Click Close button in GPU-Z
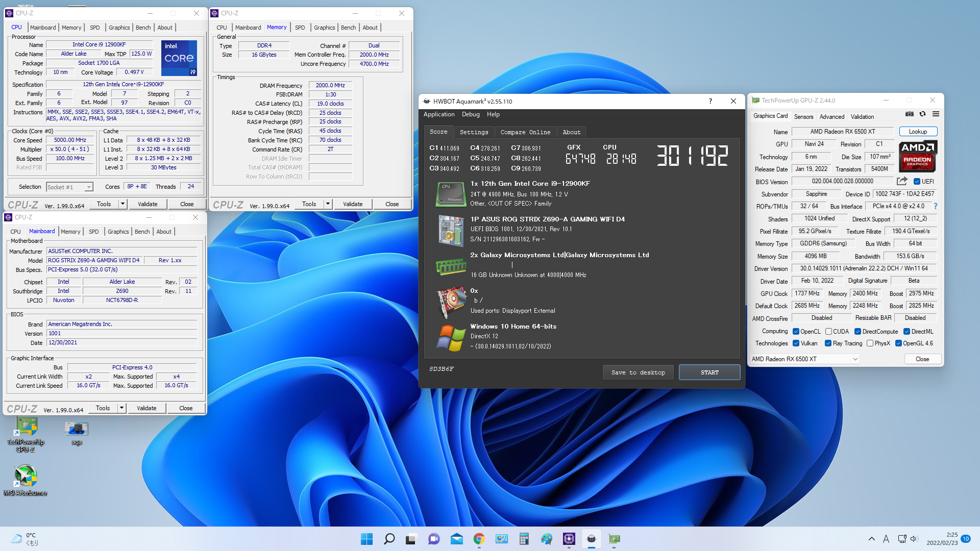Screen dimensions: 980x551 (x=922, y=359)
